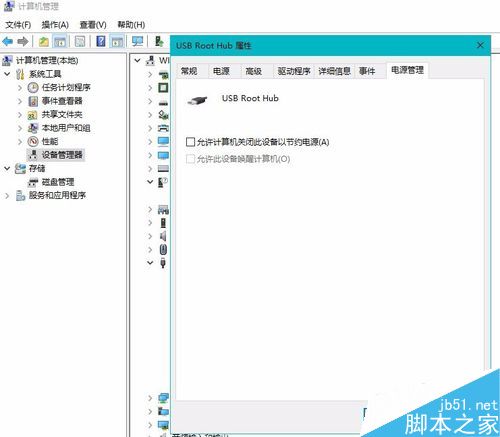Click the Back arrow toolbar icon
The image size is (500, 437).
pos(7,42)
